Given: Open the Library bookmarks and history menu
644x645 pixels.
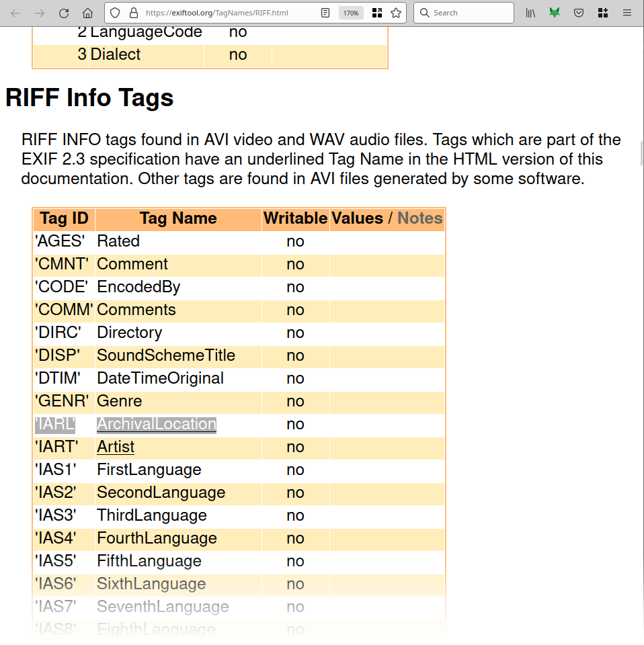Looking at the screenshot, I should [x=530, y=13].
